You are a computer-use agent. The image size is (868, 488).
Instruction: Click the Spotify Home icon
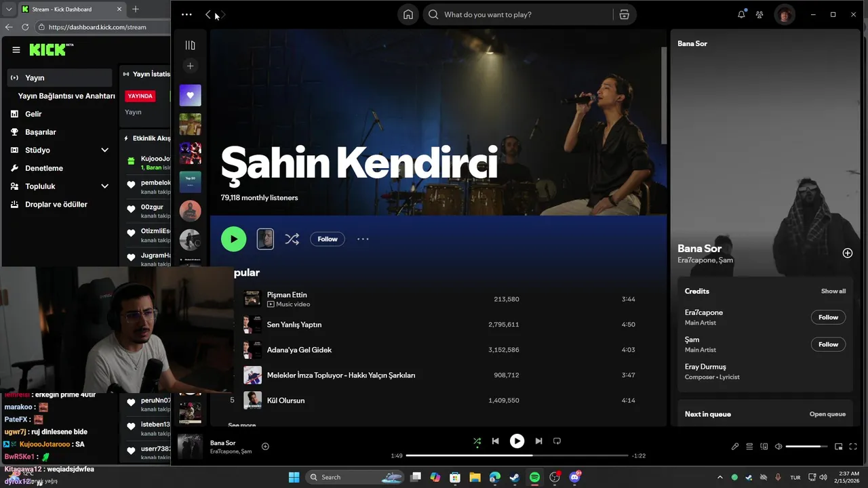coord(408,15)
